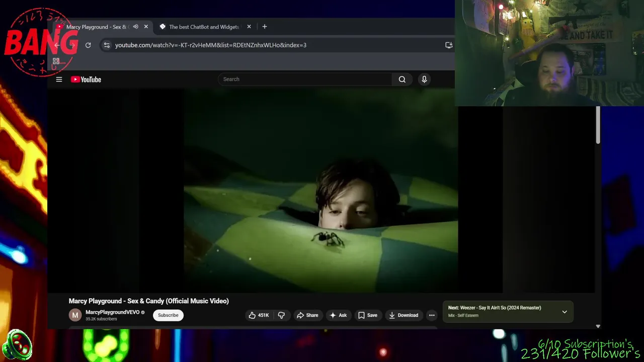Click the scrollbar down arrow

[598, 326]
